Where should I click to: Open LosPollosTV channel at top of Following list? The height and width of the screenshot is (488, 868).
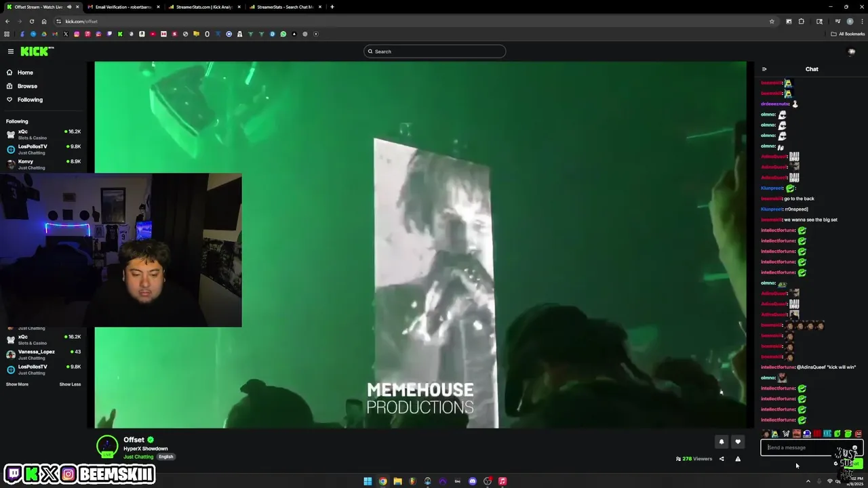(x=43, y=149)
